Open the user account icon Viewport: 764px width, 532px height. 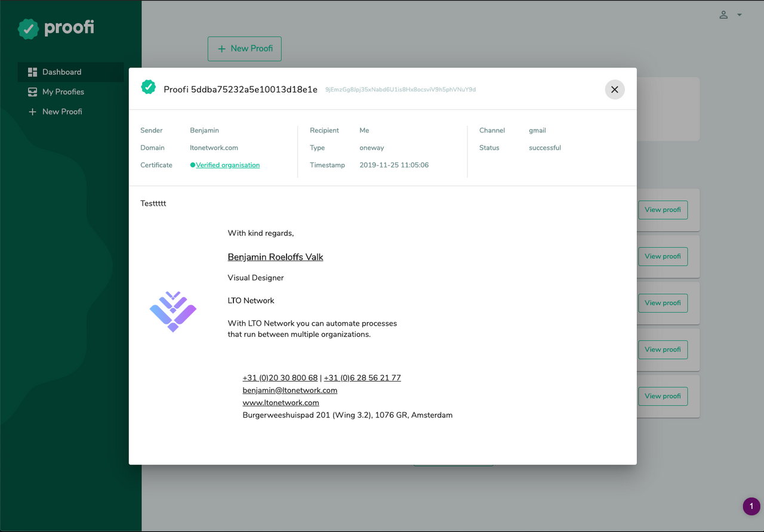[x=723, y=15]
